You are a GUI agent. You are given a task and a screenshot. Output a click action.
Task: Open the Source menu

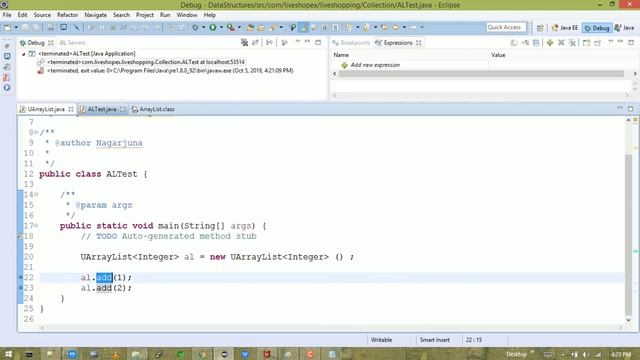pyautogui.click(x=42, y=15)
